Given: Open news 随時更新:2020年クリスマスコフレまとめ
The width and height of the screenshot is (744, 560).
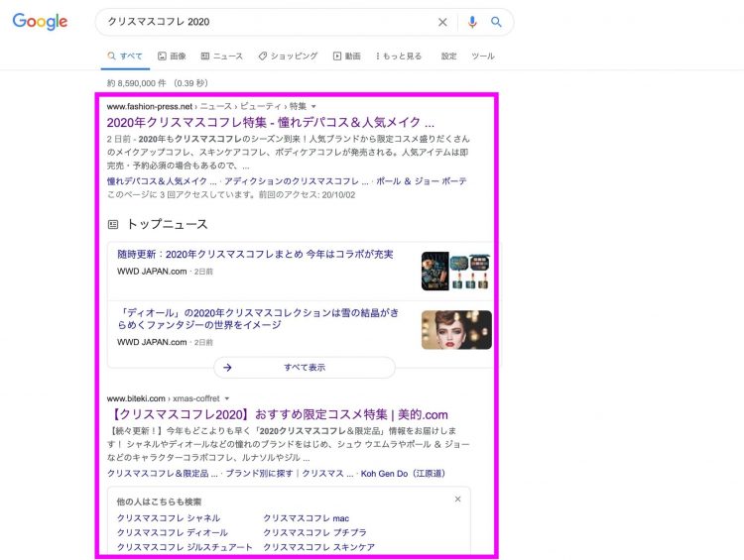Looking at the screenshot, I should (x=255, y=254).
